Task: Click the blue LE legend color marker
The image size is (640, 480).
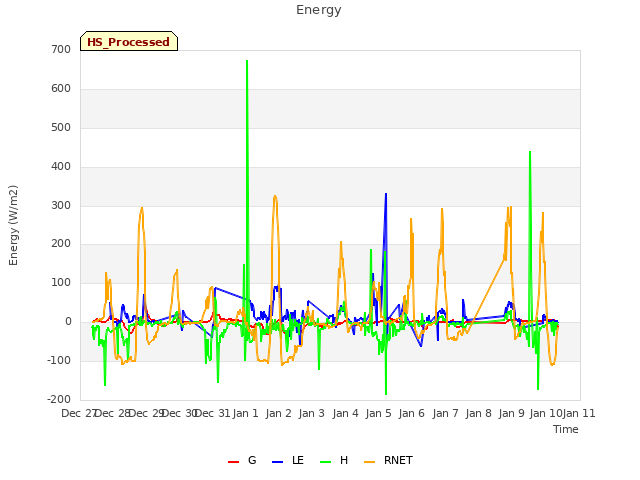Action: click(x=277, y=462)
